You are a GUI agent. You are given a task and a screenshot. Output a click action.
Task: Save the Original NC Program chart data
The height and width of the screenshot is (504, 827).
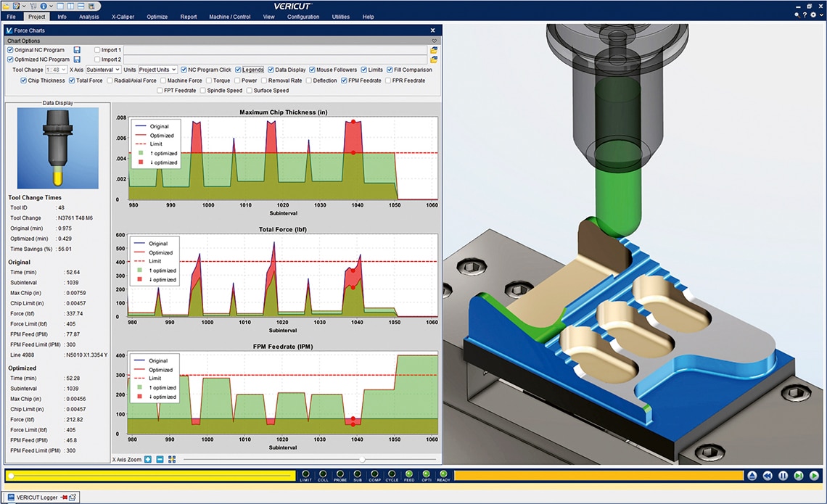(77, 50)
